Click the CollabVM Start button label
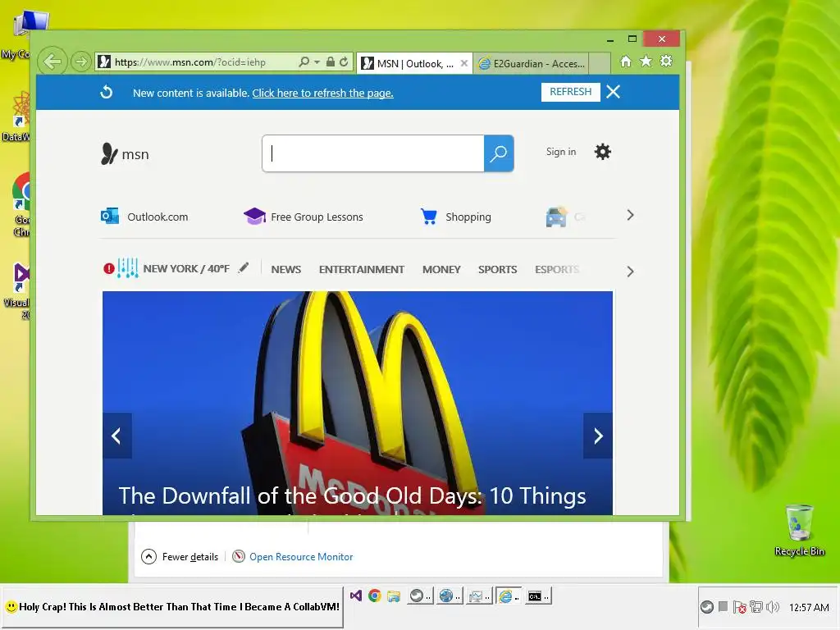The image size is (840, 630). point(172,607)
